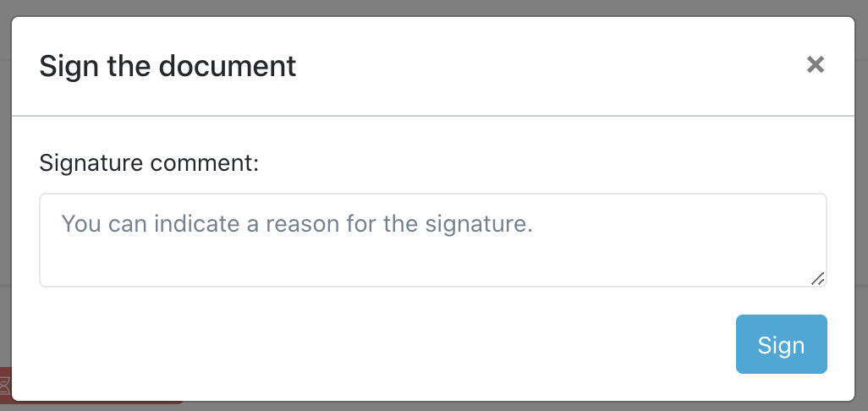868x411 pixels.
Task: Confirm the signature with the blue Sign button
Action: click(x=781, y=344)
